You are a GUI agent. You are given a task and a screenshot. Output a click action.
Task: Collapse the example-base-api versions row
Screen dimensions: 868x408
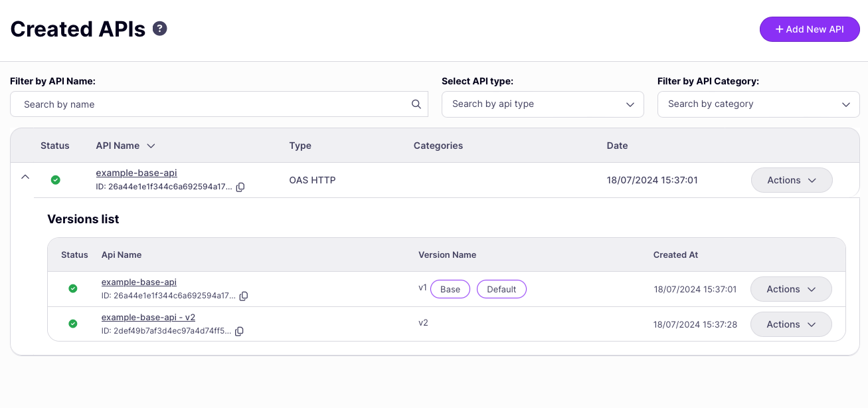pyautogui.click(x=25, y=177)
